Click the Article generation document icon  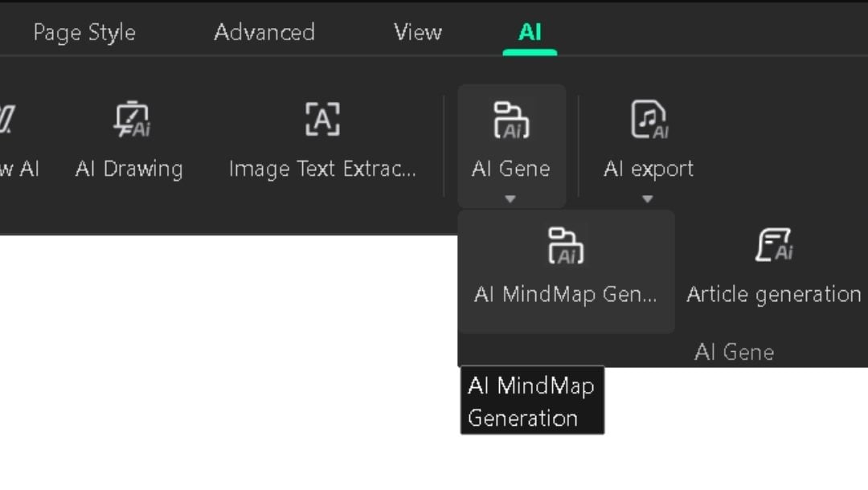click(774, 247)
